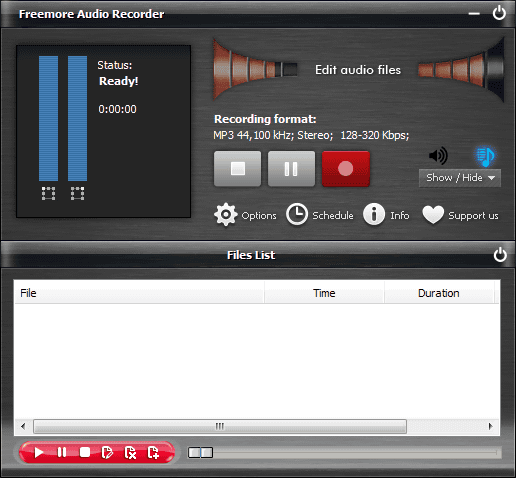Pause playback in the Files List toolbar
Viewport: 516px width, 478px height.
click(x=62, y=452)
